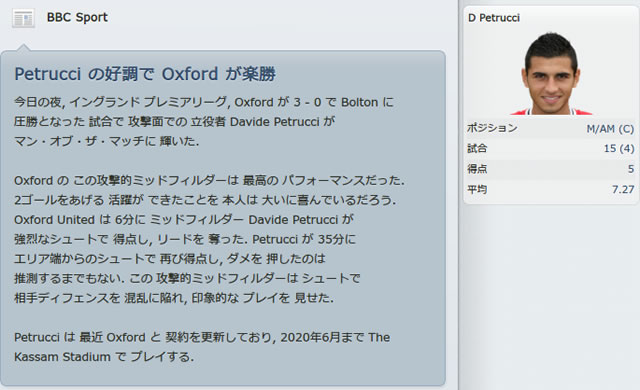Screen dimensions: 640x390
Task: Click the 2020年6月まで contract date text
Action: point(322,337)
